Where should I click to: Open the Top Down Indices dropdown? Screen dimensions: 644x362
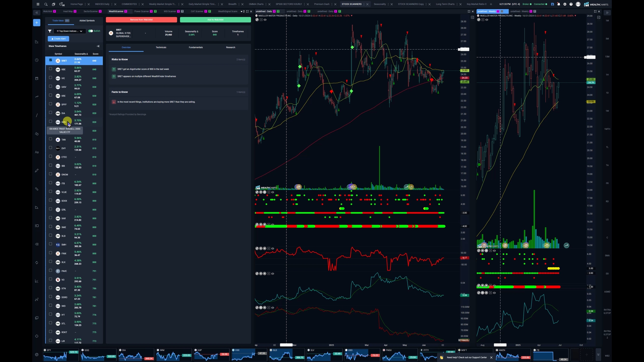click(x=69, y=31)
